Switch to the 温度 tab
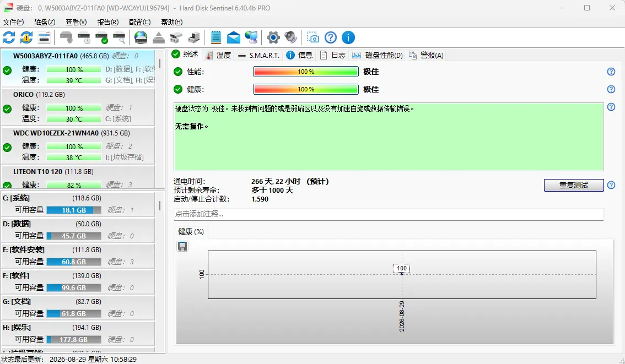Image resolution: width=625 pixels, height=364 pixels. click(x=218, y=56)
